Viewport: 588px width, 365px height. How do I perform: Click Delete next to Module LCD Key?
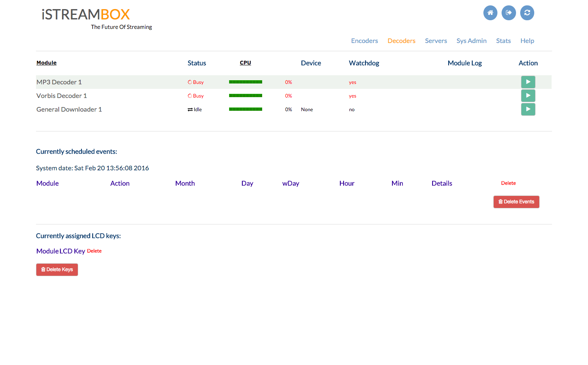coord(94,250)
